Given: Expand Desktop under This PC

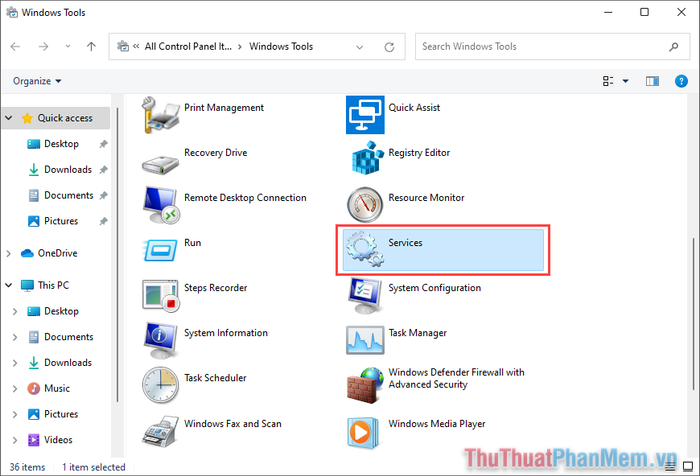Looking at the screenshot, I should (x=15, y=311).
